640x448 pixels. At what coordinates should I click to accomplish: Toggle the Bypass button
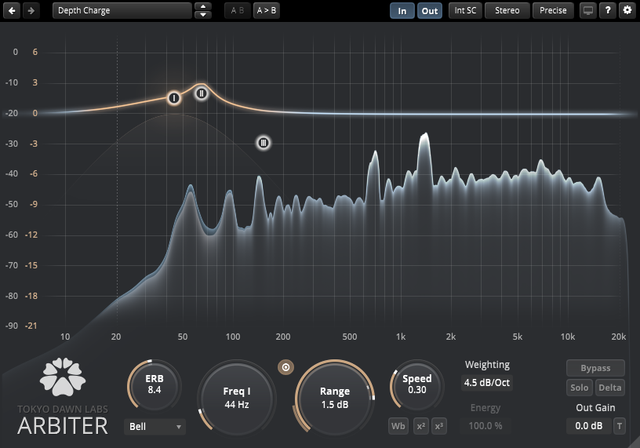point(596,368)
